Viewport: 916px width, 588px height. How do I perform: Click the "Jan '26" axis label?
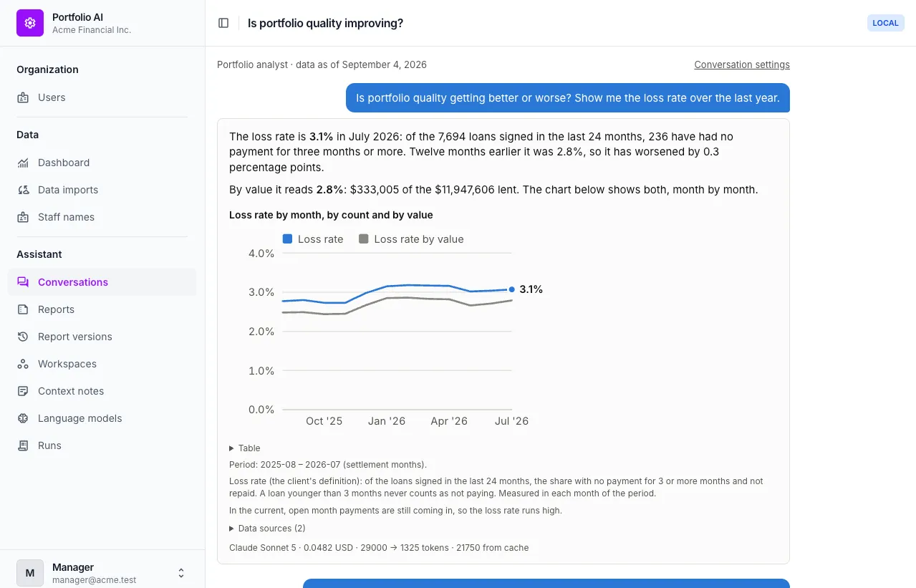pyautogui.click(x=387, y=421)
